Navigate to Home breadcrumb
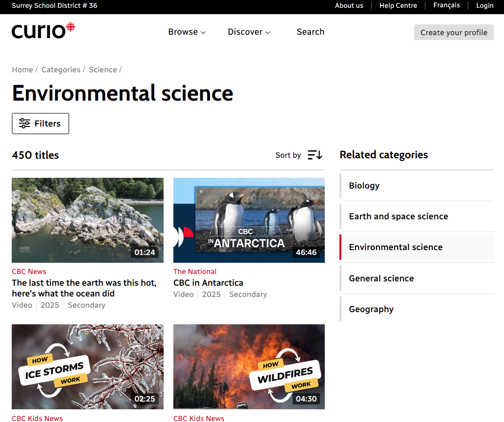The width and height of the screenshot is (504, 422). (22, 70)
